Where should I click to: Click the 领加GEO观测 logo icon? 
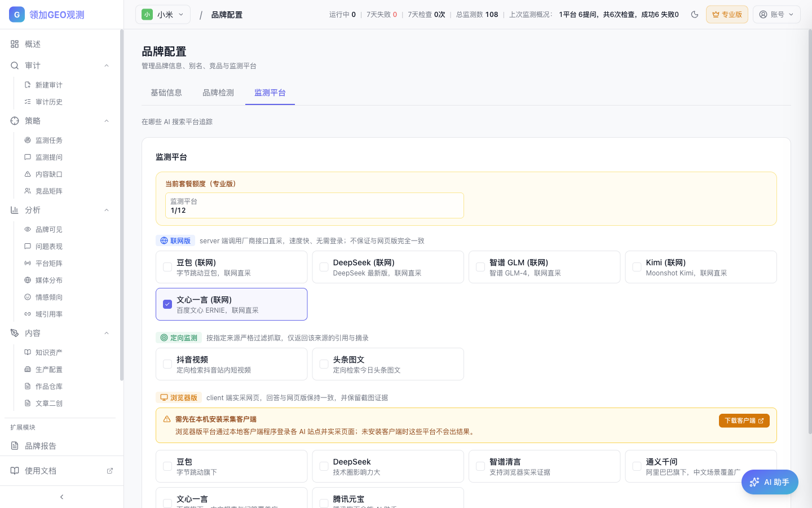pos(17,15)
